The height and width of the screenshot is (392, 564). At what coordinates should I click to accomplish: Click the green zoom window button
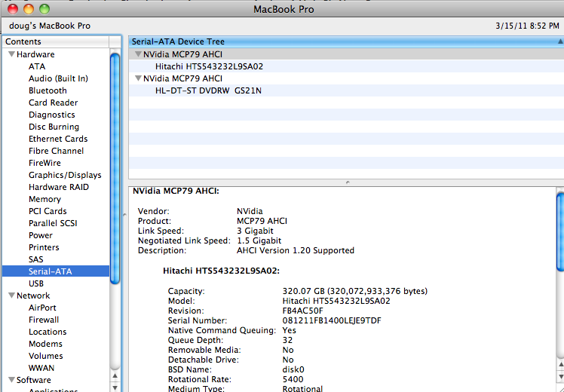pyautogui.click(x=44, y=9)
